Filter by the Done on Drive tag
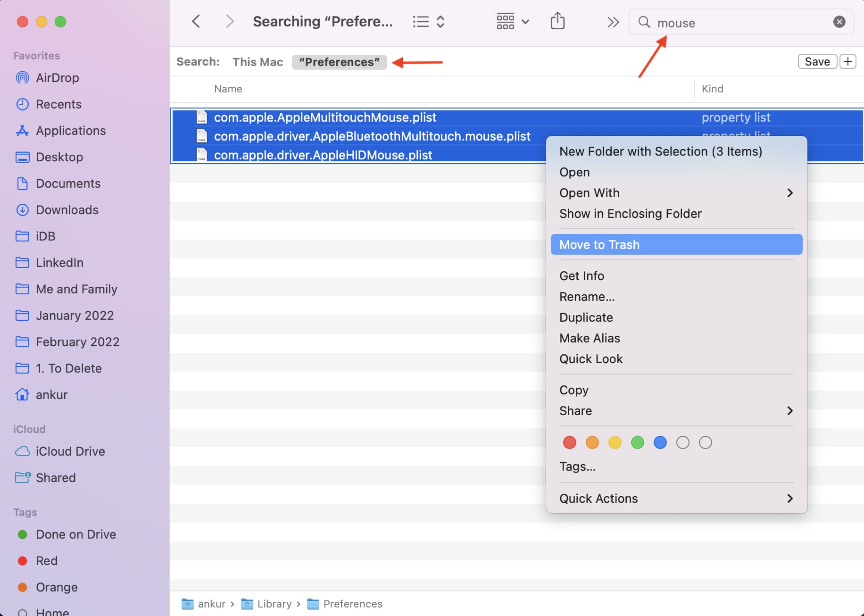The width and height of the screenshot is (864, 616). click(66, 534)
